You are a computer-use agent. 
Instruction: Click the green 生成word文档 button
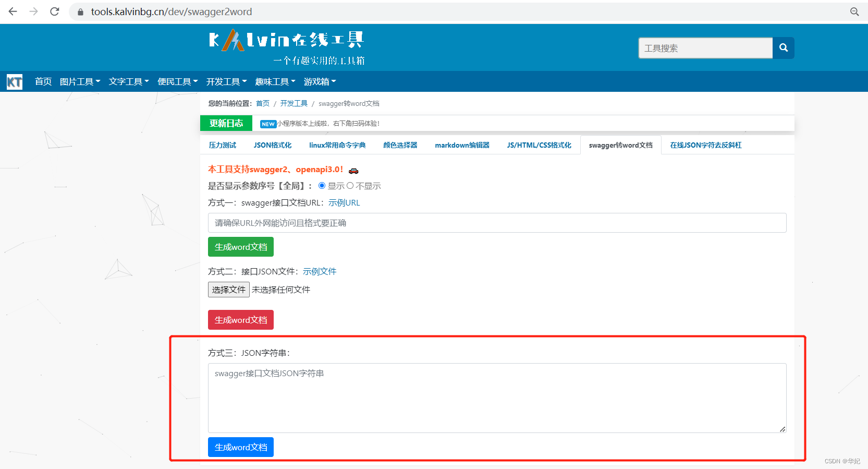(241, 247)
